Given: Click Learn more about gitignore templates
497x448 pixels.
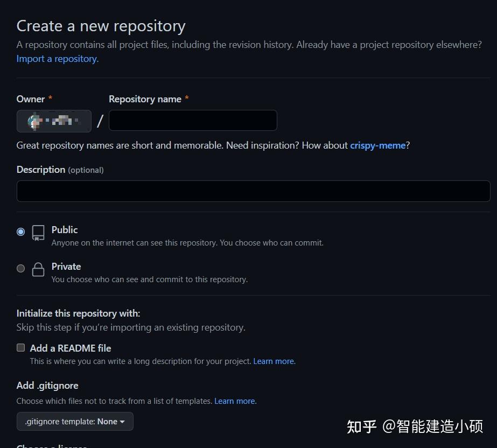Looking at the screenshot, I should pyautogui.click(x=235, y=401).
